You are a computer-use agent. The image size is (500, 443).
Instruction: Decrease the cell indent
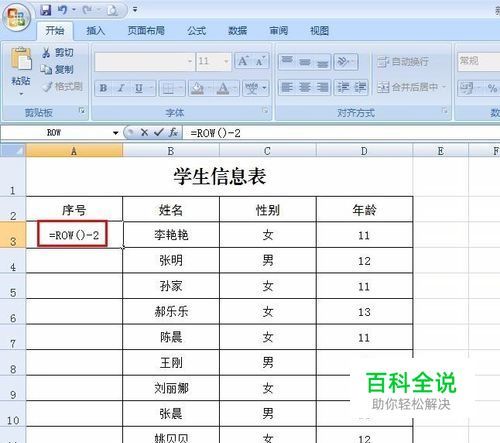click(343, 88)
